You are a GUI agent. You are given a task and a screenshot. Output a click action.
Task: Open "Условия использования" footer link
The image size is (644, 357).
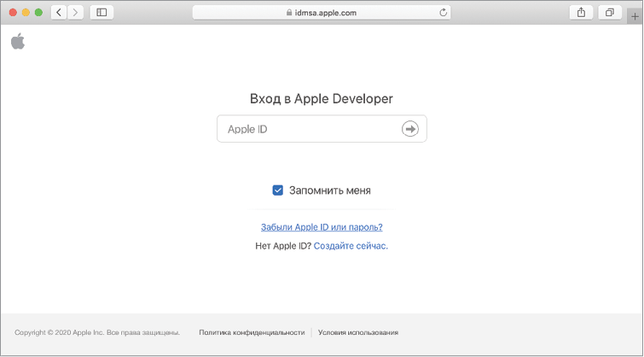point(358,332)
